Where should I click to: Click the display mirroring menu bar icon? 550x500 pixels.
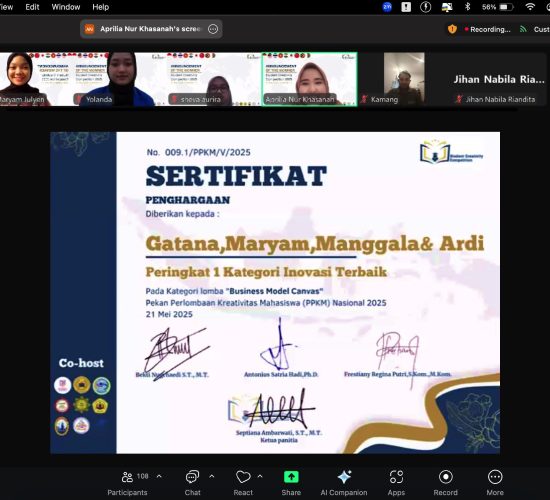pyautogui.click(x=447, y=7)
